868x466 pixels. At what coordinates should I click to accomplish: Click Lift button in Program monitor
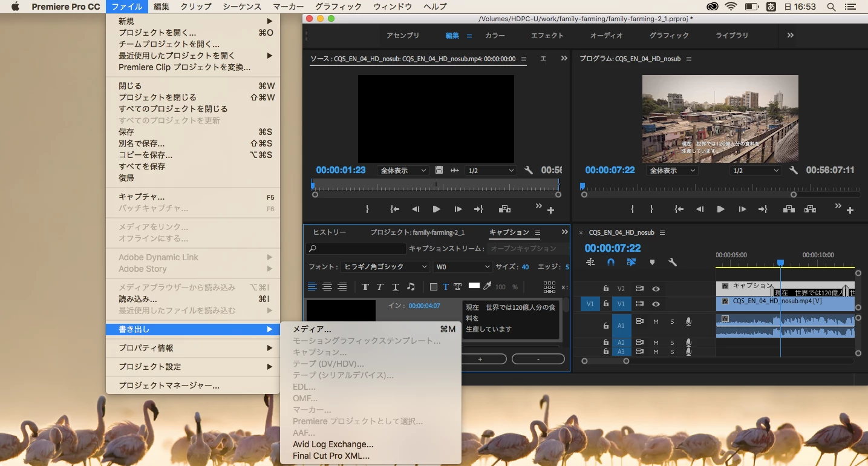(789, 209)
